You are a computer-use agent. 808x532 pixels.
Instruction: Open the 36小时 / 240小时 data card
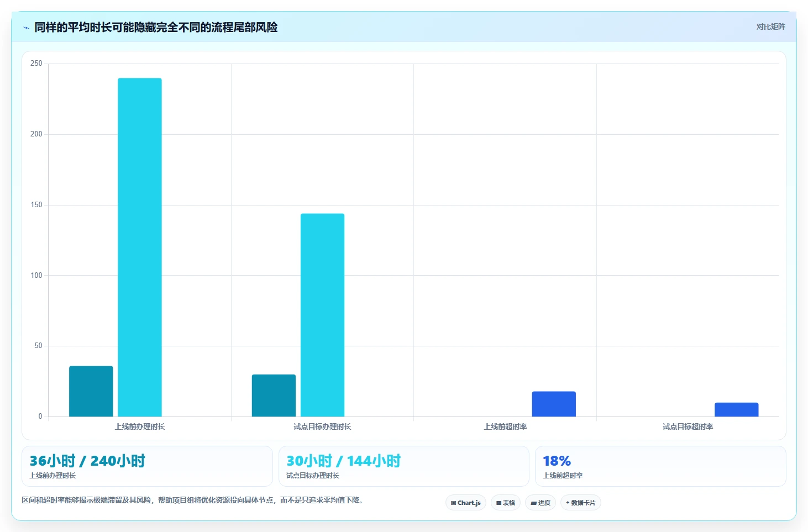point(147,466)
